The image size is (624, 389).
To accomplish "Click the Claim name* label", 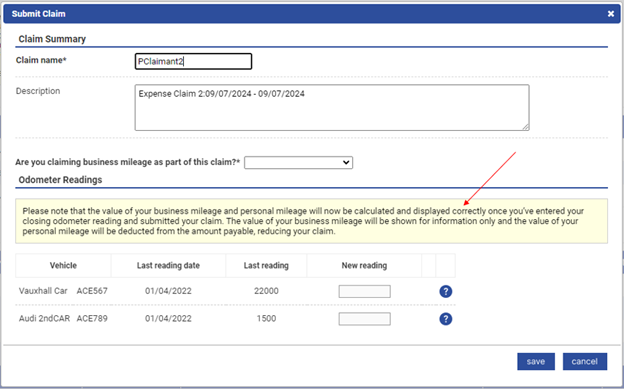I will click(x=41, y=60).
